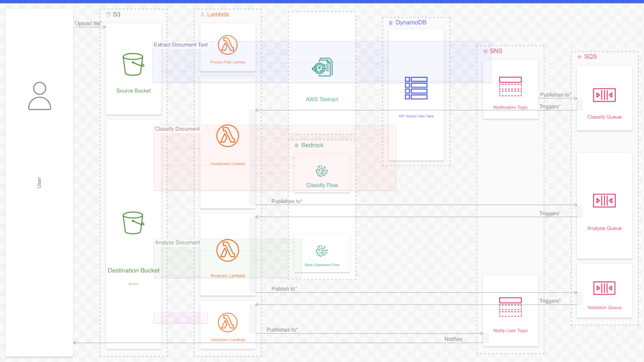
Task: Select 'Triggers' label next to Validation Queue
Action: click(x=550, y=301)
